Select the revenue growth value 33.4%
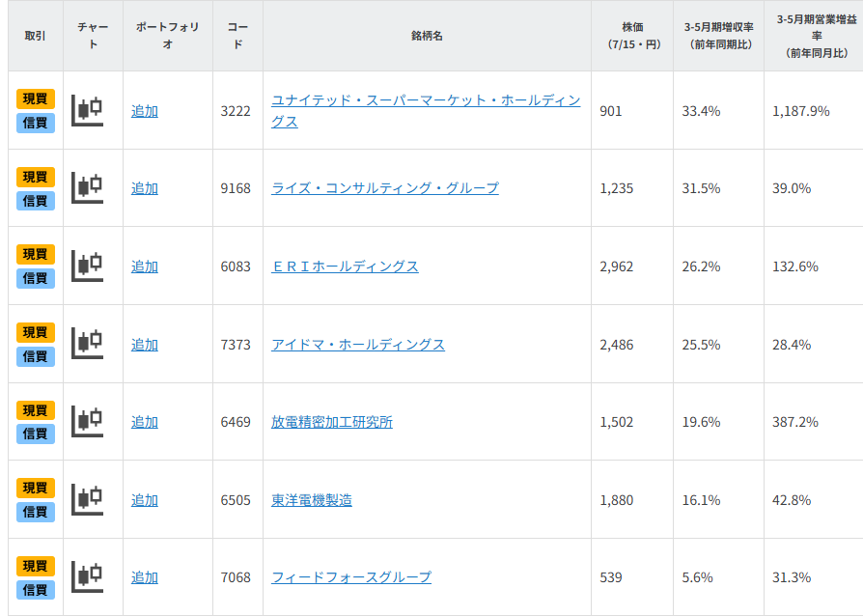 [x=701, y=111]
